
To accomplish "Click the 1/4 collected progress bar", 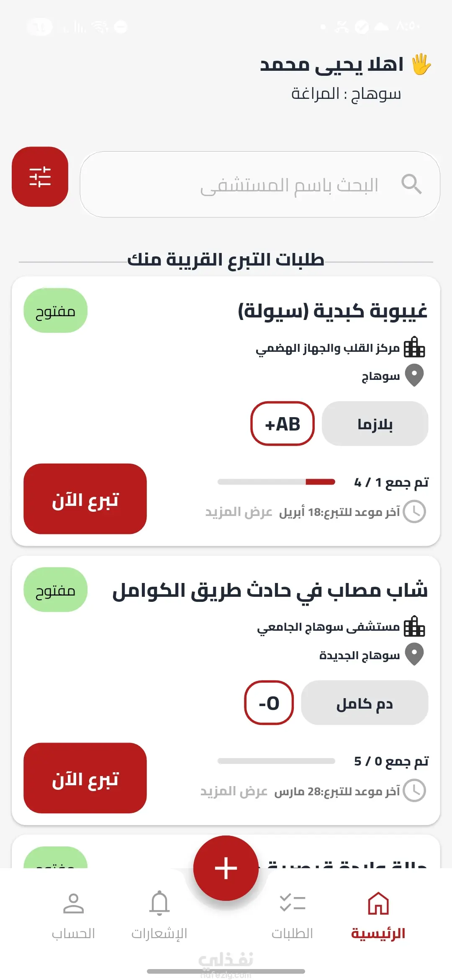I will click(276, 482).
